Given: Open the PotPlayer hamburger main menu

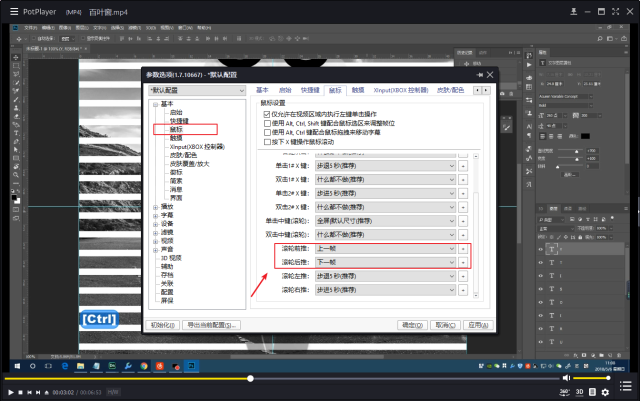Looking at the screenshot, I should (14, 11).
